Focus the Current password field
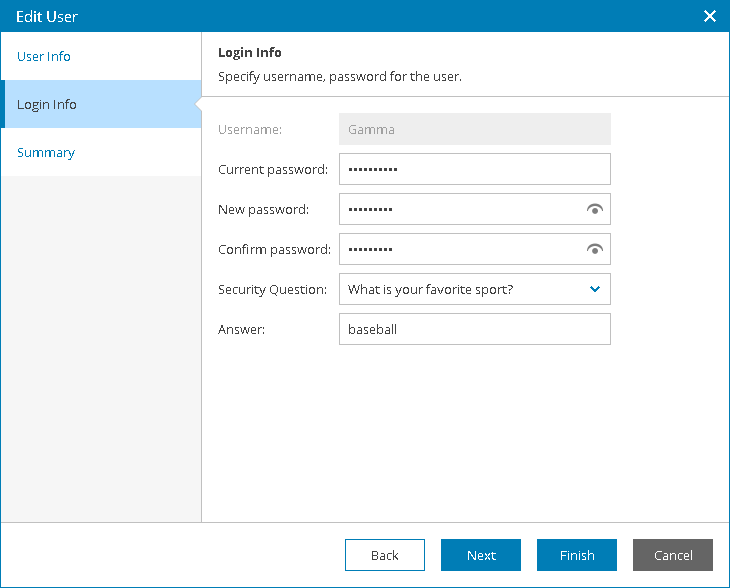730x588 pixels. [x=474, y=169]
